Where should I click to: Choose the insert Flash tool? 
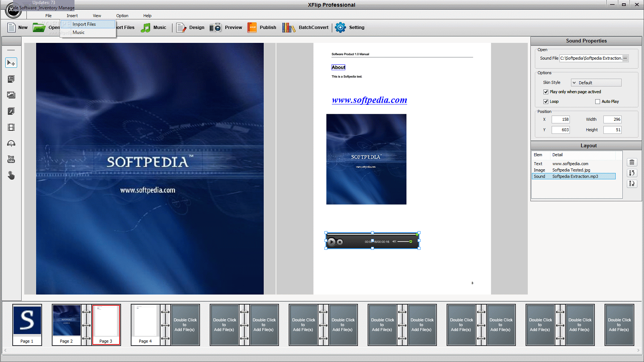(x=11, y=111)
